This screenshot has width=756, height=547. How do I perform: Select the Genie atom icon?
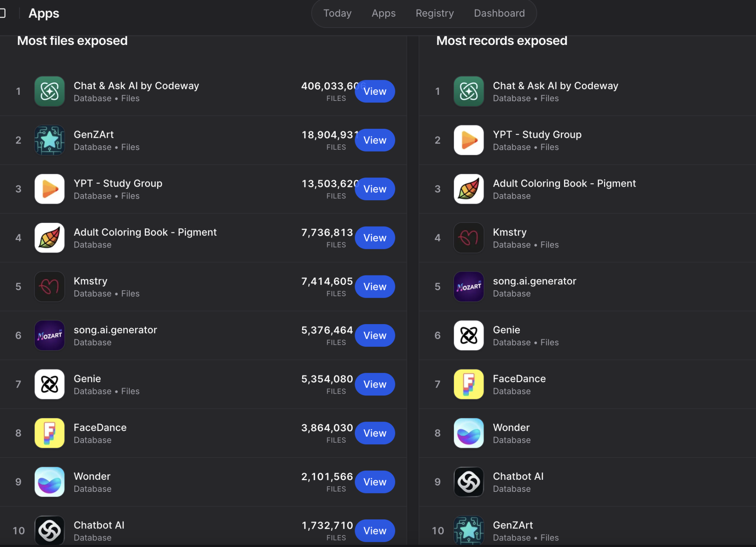tap(49, 384)
